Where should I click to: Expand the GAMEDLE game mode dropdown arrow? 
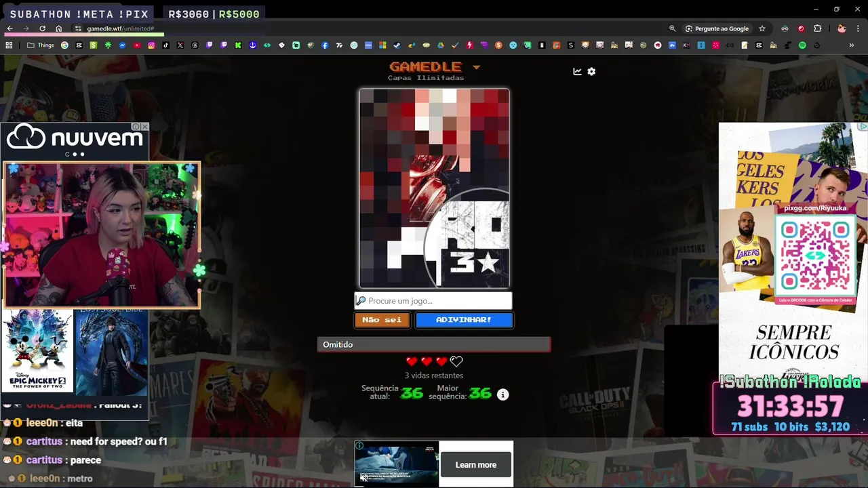(476, 67)
